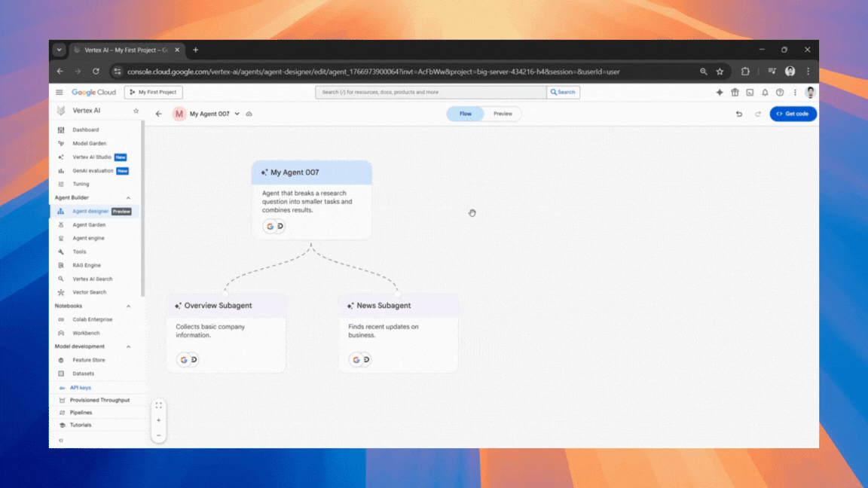868x488 pixels.
Task: Open the Agent designer sidebar icon
Action: [61, 211]
